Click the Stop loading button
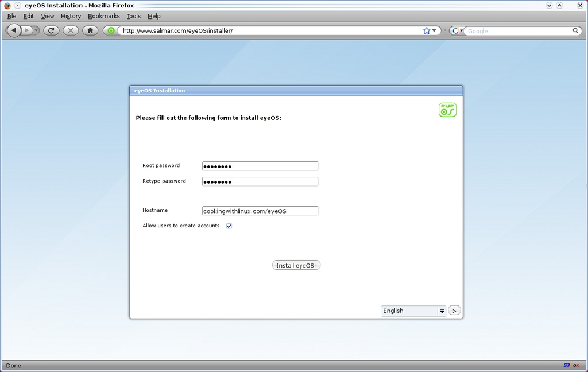 tap(71, 30)
